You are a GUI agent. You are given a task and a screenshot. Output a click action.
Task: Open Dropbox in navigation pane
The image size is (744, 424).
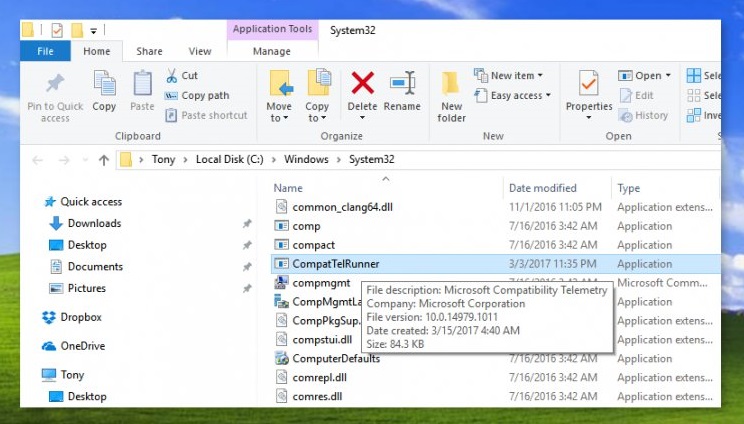[x=81, y=317]
